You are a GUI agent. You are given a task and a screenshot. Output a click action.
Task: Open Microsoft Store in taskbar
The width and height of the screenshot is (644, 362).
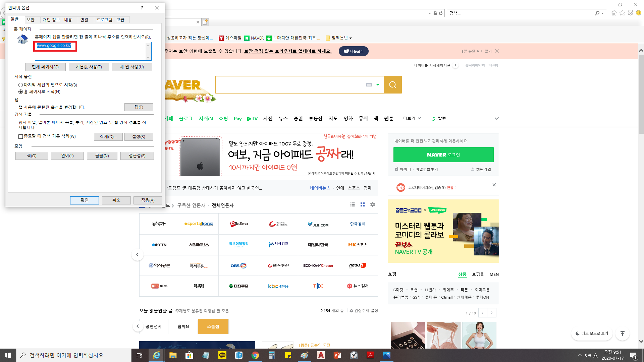click(x=189, y=355)
